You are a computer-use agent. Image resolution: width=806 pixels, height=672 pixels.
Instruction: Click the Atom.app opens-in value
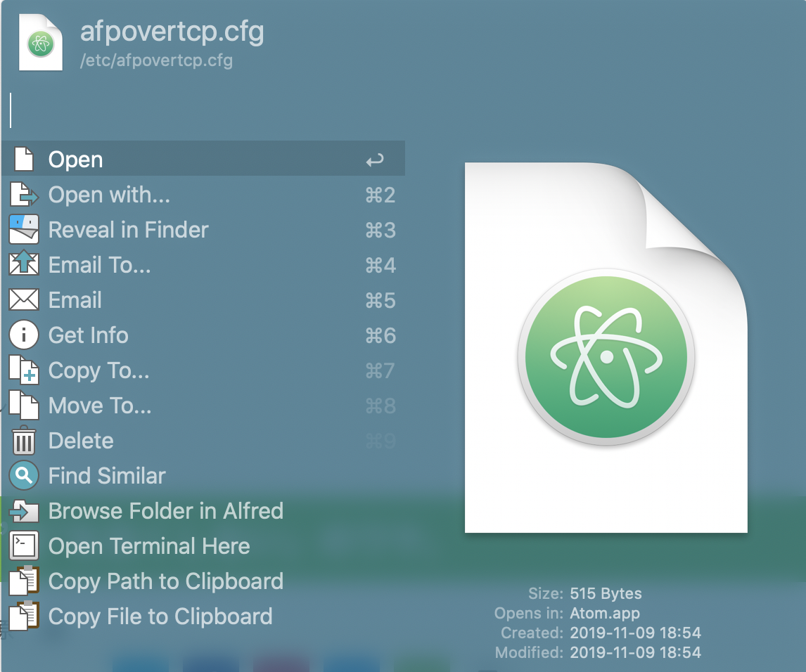(x=605, y=613)
